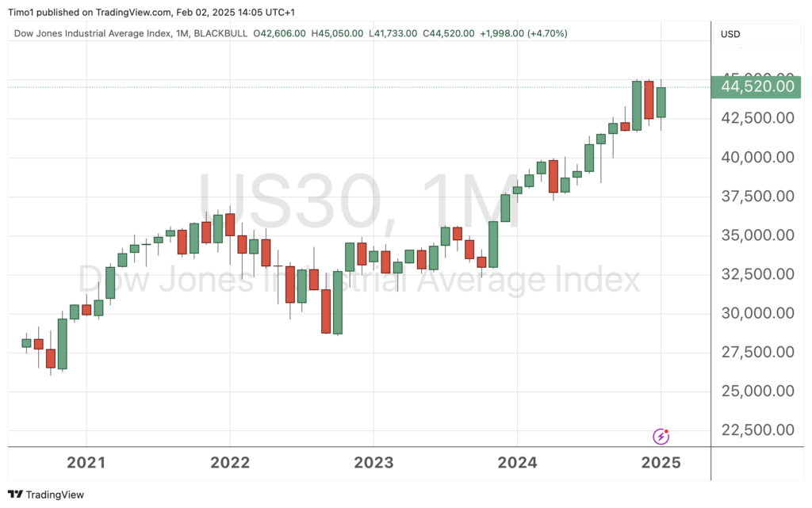
Task: Click the open value O42,606.00
Action: tap(280, 33)
